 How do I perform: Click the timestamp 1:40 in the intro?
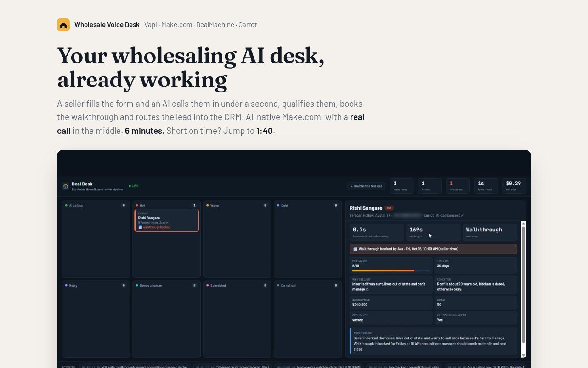(x=265, y=131)
